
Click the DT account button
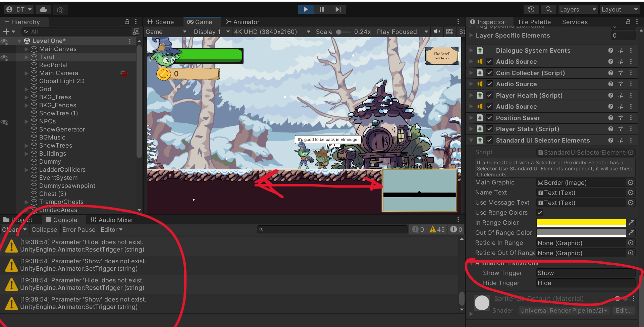[x=19, y=9]
